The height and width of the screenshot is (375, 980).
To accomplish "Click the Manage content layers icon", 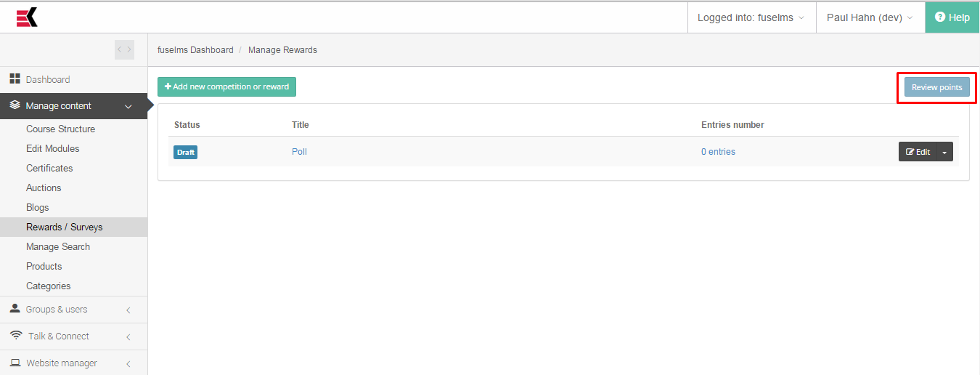I will click(15, 105).
